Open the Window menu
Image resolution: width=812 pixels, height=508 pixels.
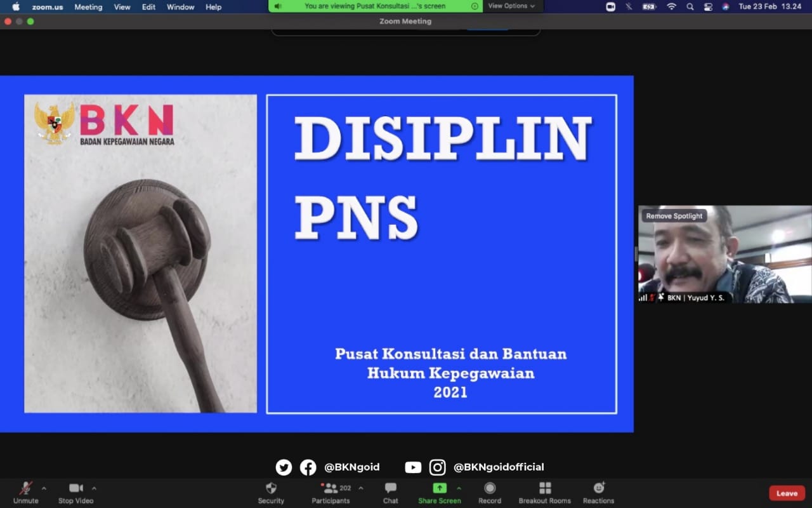point(180,7)
